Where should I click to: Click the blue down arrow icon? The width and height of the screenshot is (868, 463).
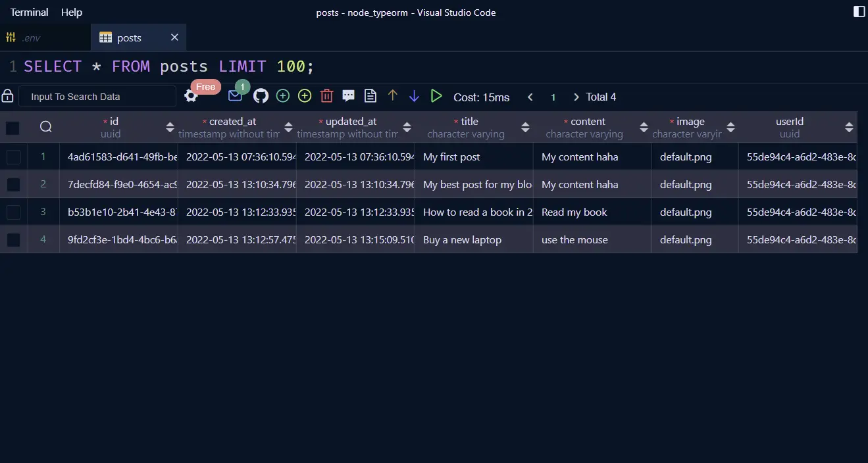click(x=414, y=96)
